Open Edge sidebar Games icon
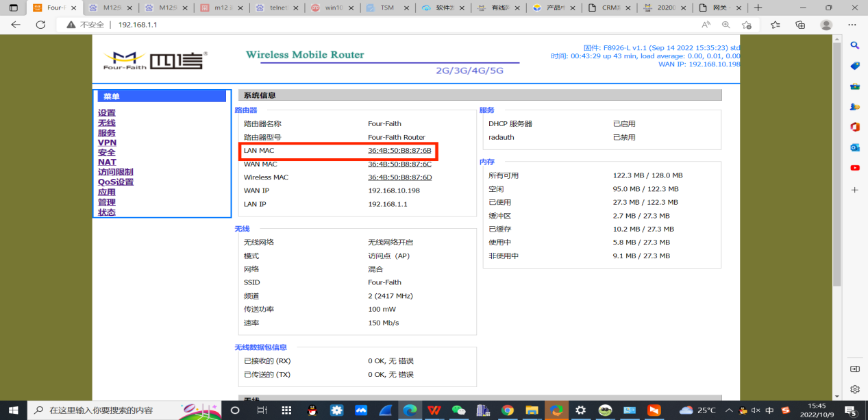 point(855,107)
